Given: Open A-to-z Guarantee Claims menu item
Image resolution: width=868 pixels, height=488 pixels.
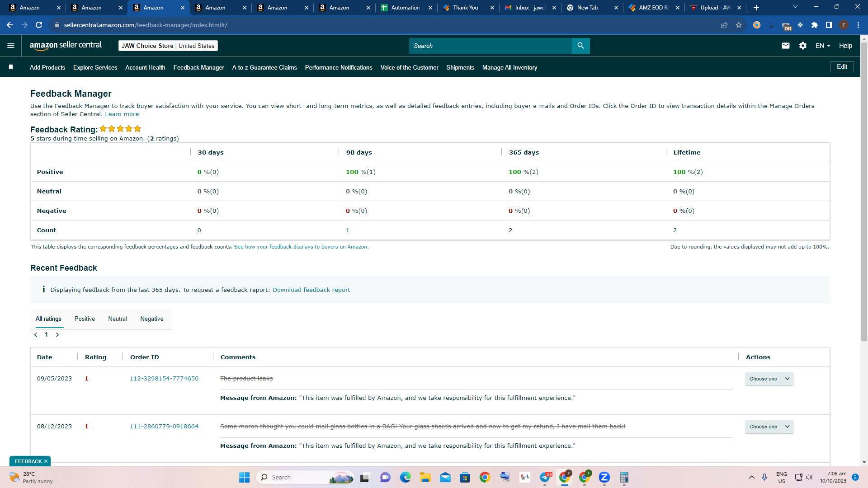Looking at the screenshot, I should pyautogui.click(x=264, y=67).
